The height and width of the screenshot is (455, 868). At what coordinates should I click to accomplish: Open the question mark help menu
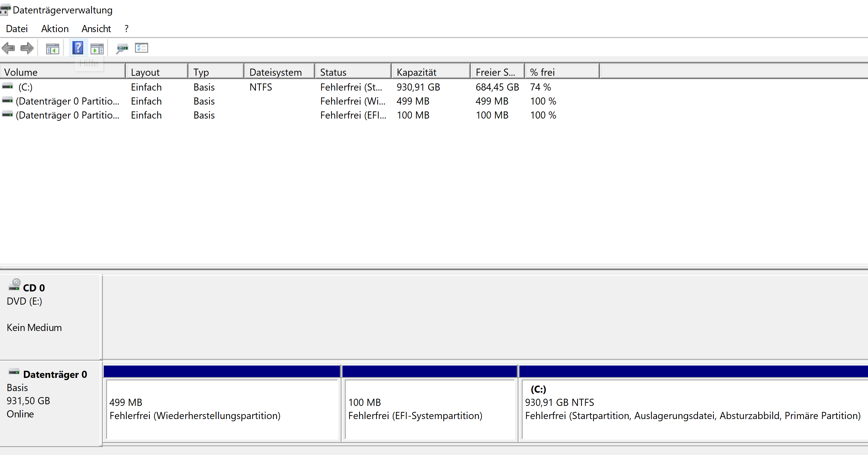pos(126,29)
